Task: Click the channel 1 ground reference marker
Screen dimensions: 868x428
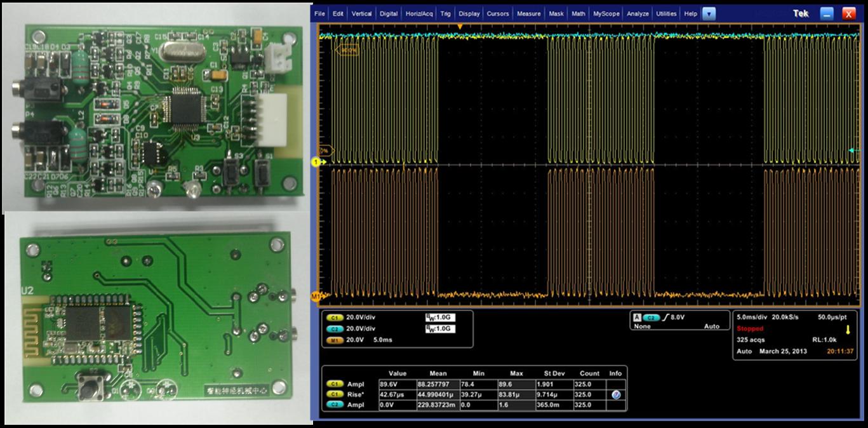Action: pyautogui.click(x=314, y=163)
